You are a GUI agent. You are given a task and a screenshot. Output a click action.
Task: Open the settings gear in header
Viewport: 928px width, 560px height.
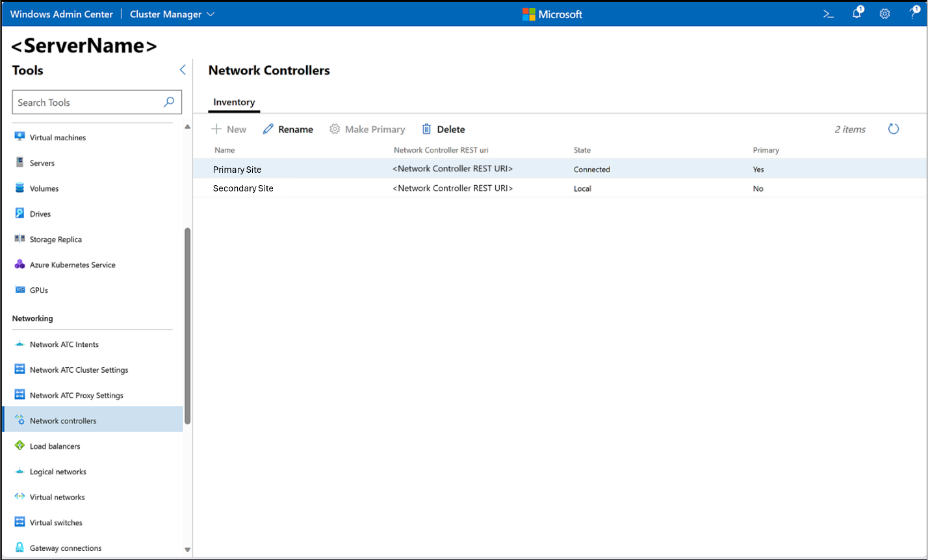884,14
